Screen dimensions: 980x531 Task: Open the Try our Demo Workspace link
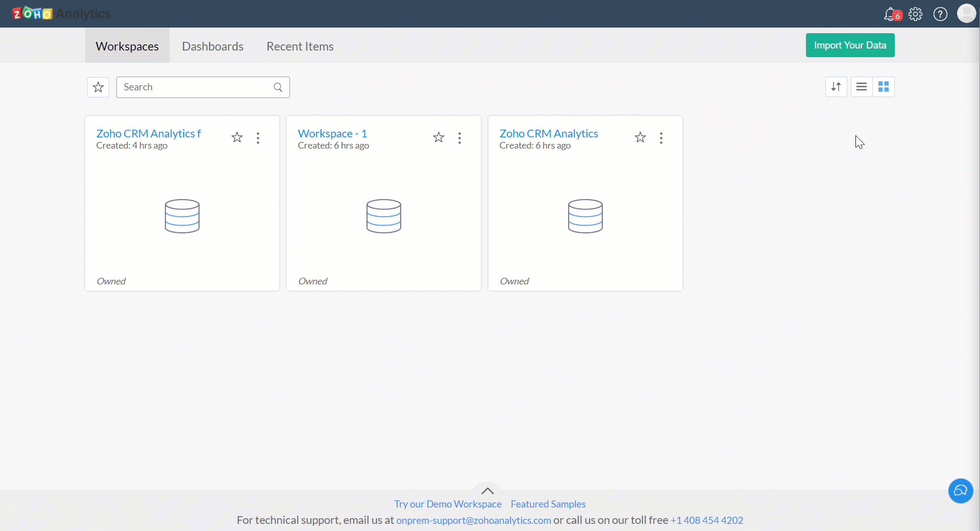click(448, 504)
